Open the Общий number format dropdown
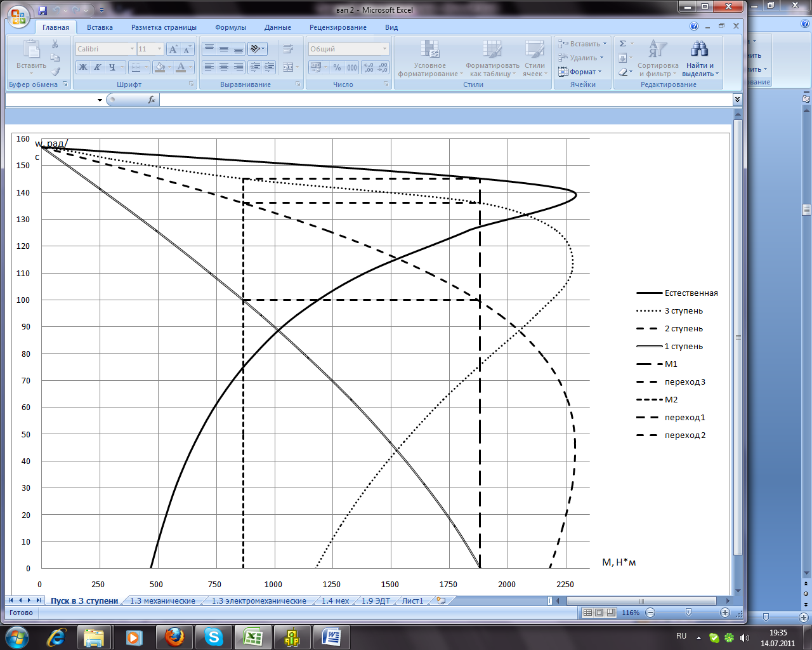The image size is (812, 650). click(384, 49)
